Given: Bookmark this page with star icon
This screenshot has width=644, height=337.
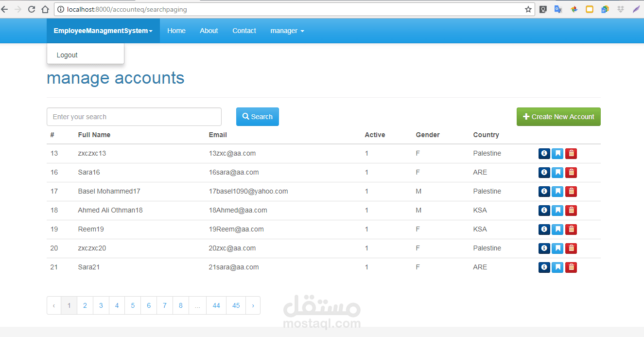Looking at the screenshot, I should click(x=528, y=9).
